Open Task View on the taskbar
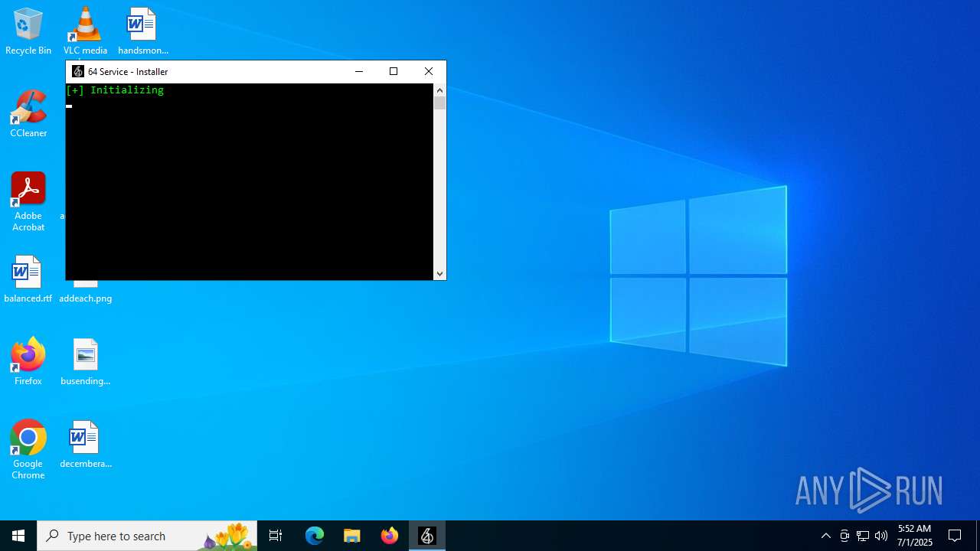The image size is (980, 551). pyautogui.click(x=276, y=536)
